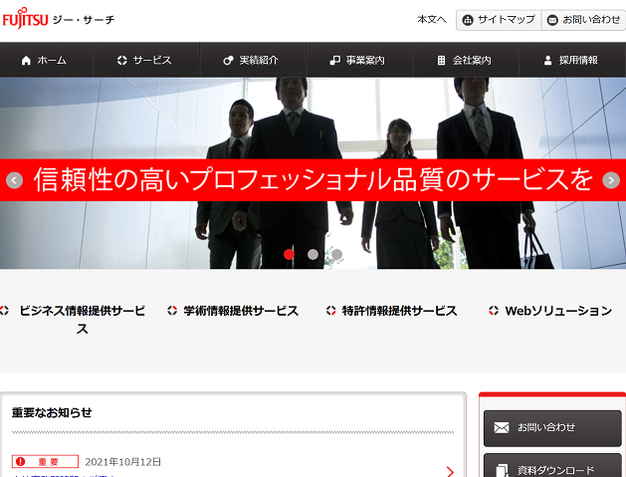Open the 実績紹介 menu
The width and height of the screenshot is (626, 477).
coord(253,60)
